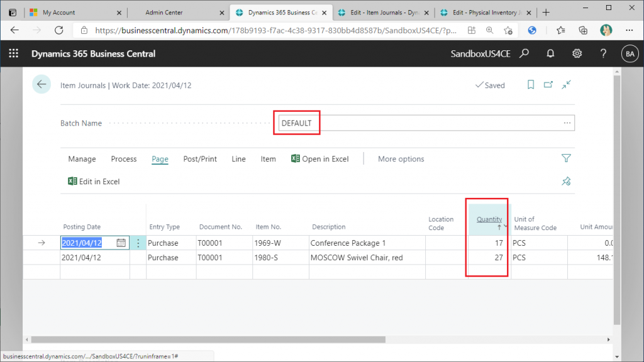Click item number 1969-W
644x362 pixels.
pyautogui.click(x=268, y=243)
